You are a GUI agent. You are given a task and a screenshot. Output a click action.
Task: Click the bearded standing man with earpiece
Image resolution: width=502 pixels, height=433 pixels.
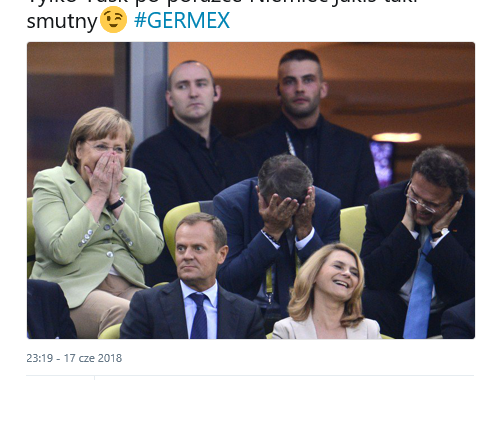point(307,120)
